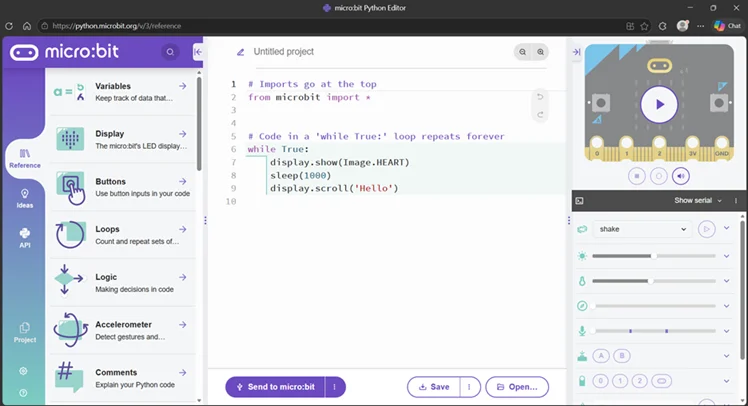The width and height of the screenshot is (748, 406).
Task: Zoom out the code editor
Action: pyautogui.click(x=522, y=52)
